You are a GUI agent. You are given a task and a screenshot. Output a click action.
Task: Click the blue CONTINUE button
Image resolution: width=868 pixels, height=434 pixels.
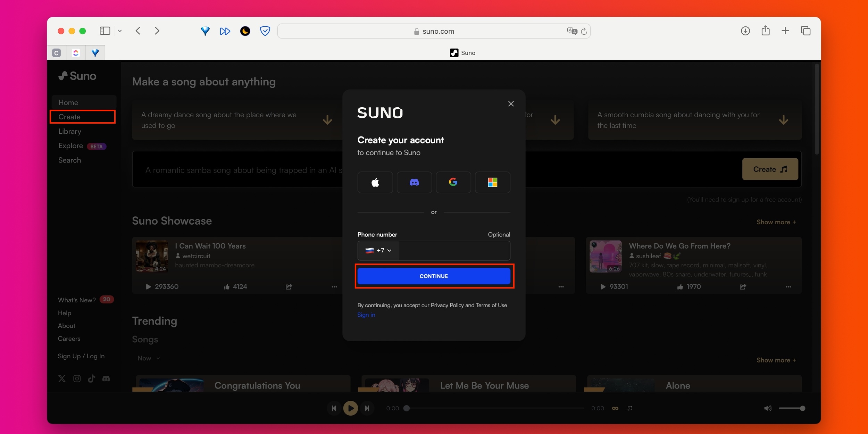[x=434, y=276]
